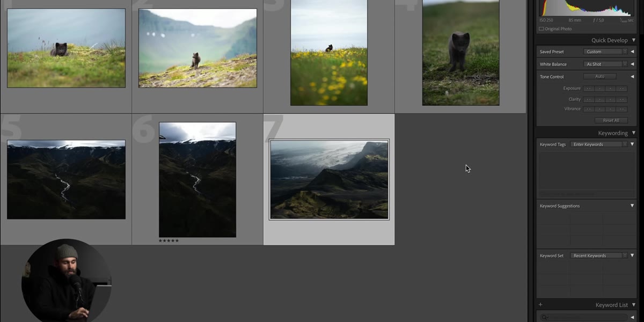Select photo 1 fox lying in grass
644x322 pixels.
click(66, 48)
